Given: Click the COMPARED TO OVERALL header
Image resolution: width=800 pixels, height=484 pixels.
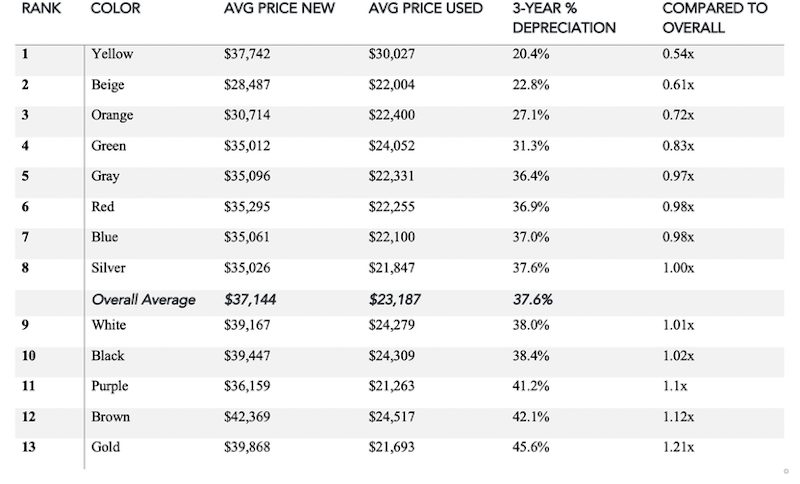Looking at the screenshot, I should (715, 18).
